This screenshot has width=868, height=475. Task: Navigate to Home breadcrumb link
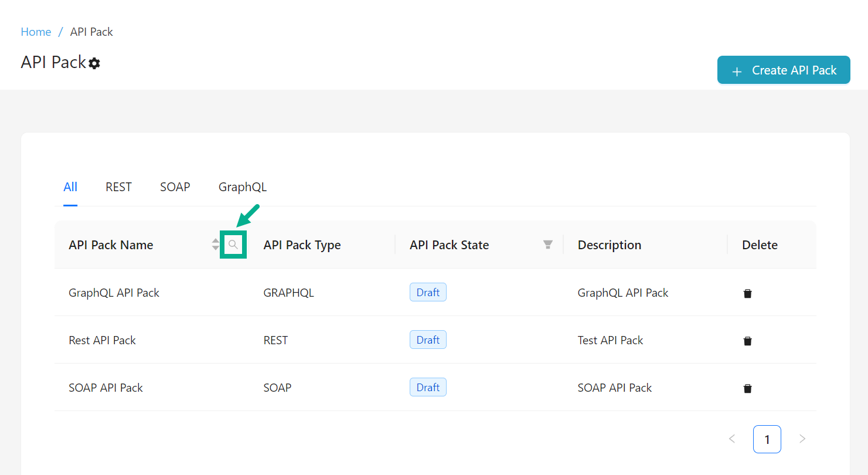(36, 32)
